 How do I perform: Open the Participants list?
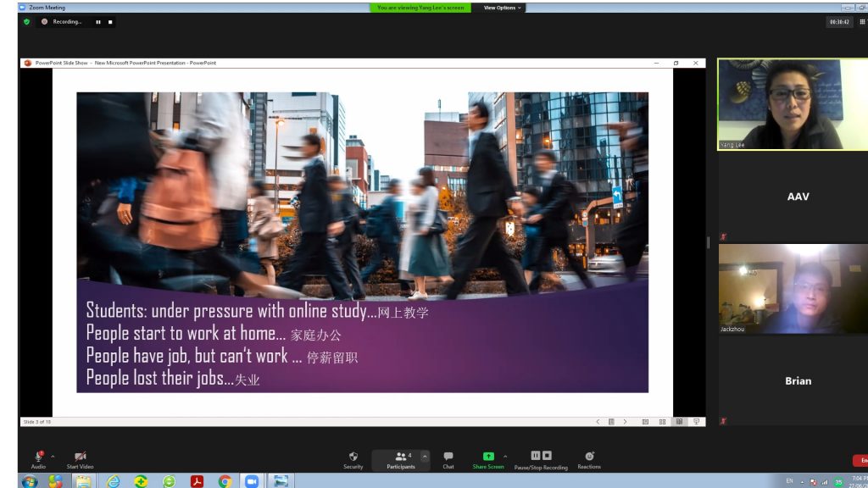401,459
